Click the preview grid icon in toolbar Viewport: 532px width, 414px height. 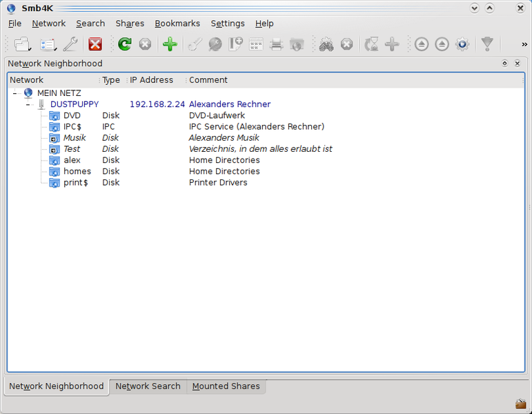coord(256,44)
